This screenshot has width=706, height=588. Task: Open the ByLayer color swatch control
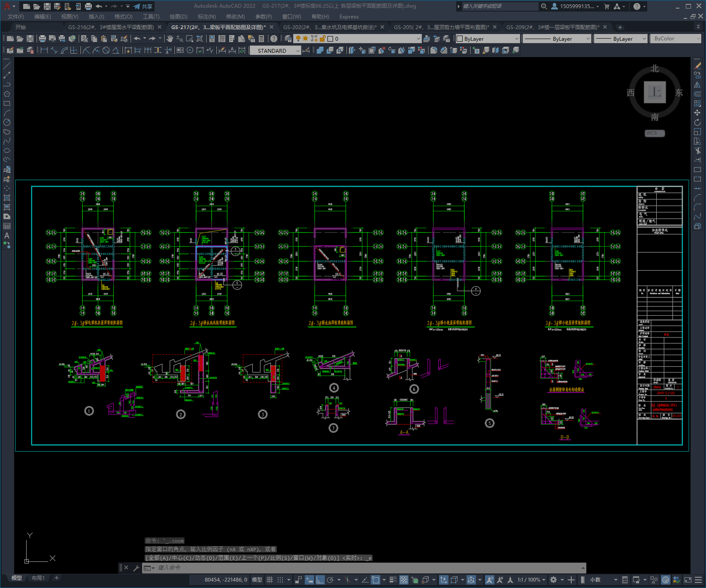tap(488, 39)
